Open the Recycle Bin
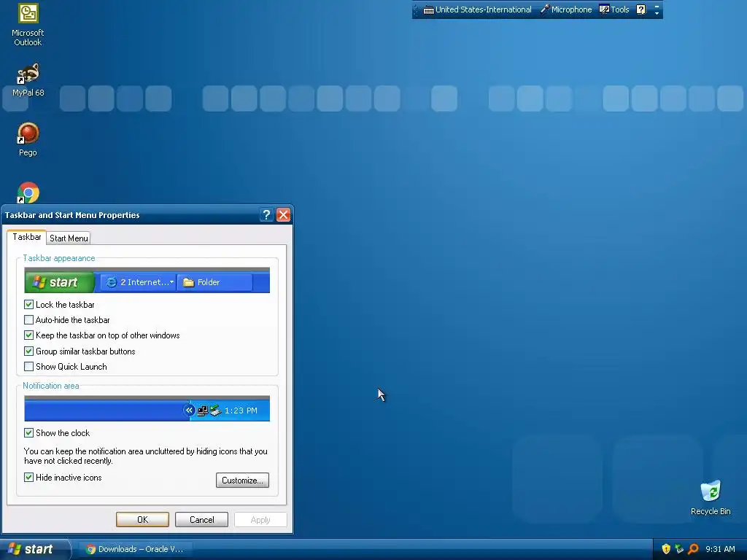The height and width of the screenshot is (560, 747). point(711,497)
